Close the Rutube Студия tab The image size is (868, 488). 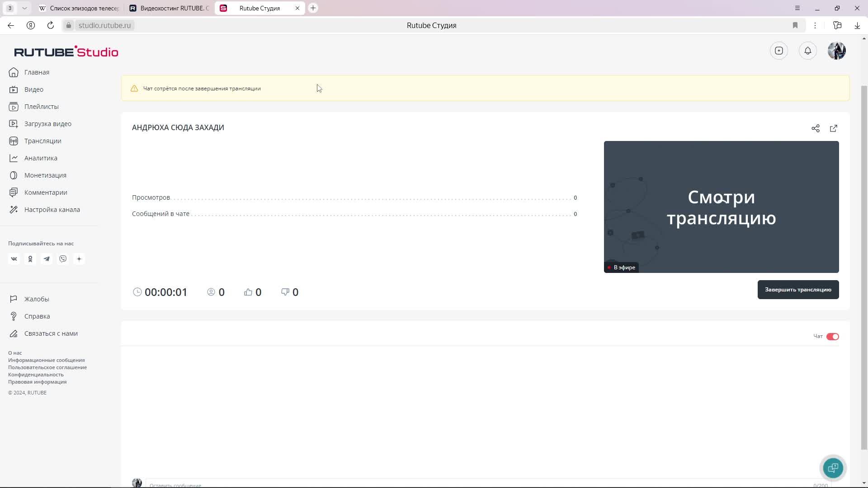[297, 8]
